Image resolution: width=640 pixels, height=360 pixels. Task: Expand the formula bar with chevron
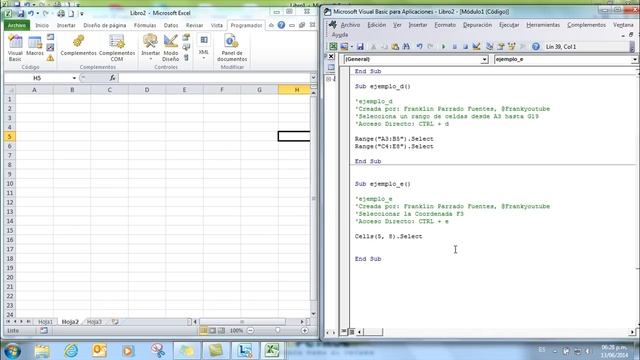pyautogui.click(x=313, y=78)
